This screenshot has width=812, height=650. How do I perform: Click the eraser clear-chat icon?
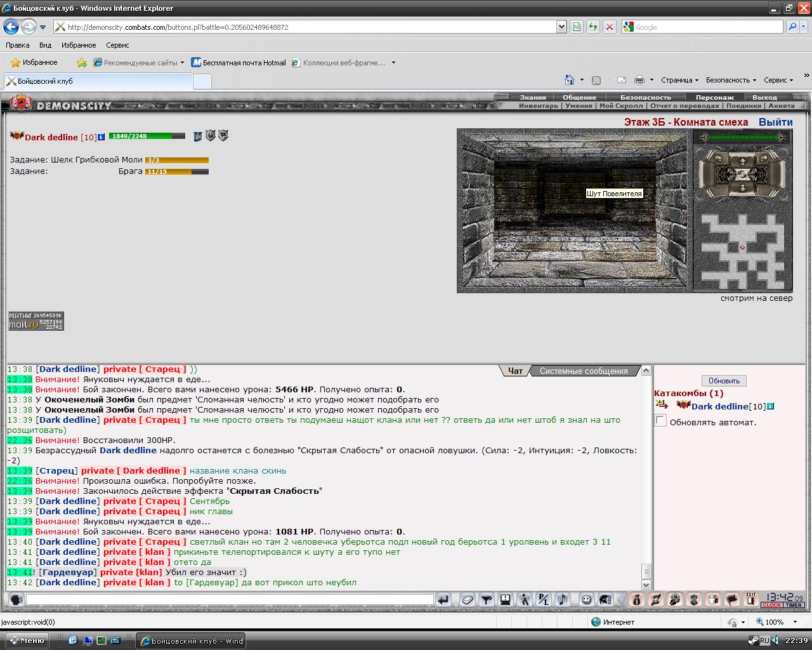(468, 599)
